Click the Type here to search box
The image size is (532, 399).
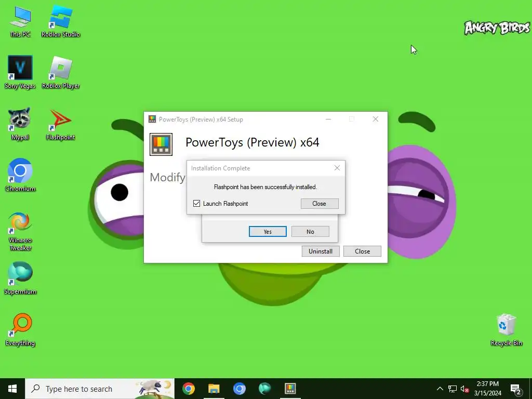coord(100,389)
